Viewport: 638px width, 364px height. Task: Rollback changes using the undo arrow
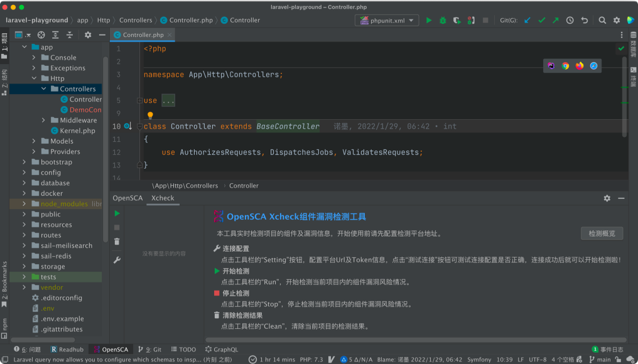click(x=584, y=20)
